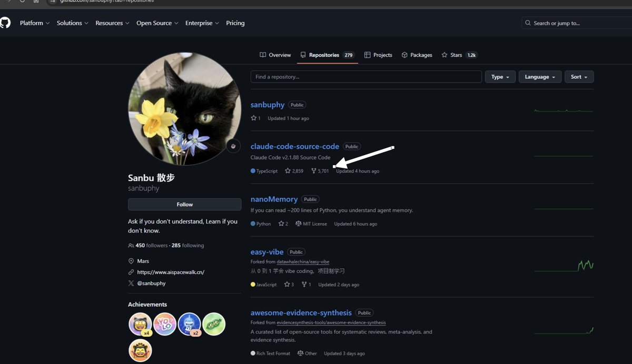Open awesome-evidence-synthesis repository
This screenshot has height=364, width=632.
(x=301, y=312)
